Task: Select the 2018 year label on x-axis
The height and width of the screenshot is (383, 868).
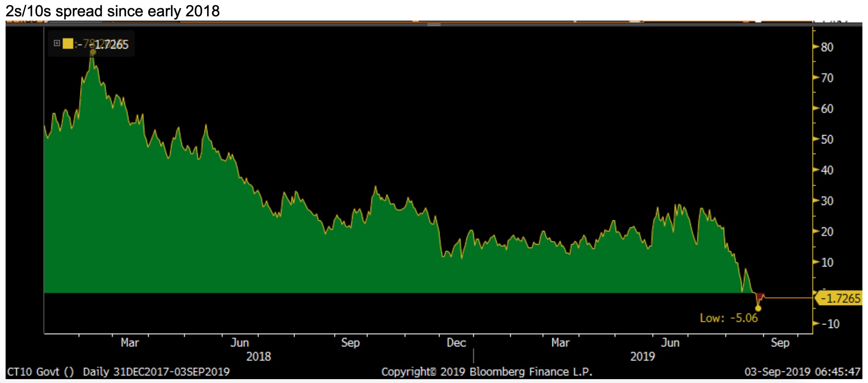Action: 258,356
